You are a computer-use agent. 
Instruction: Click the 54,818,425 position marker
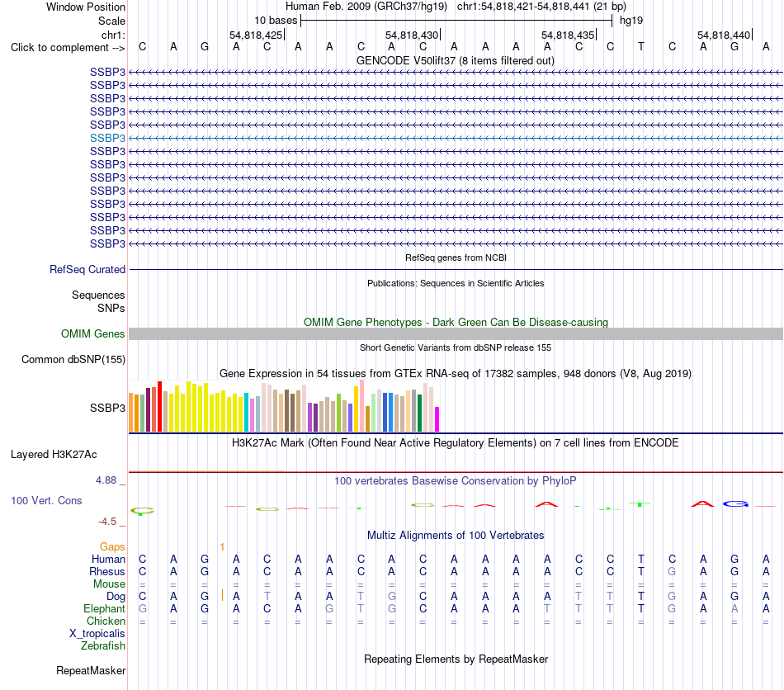pyautogui.click(x=257, y=35)
